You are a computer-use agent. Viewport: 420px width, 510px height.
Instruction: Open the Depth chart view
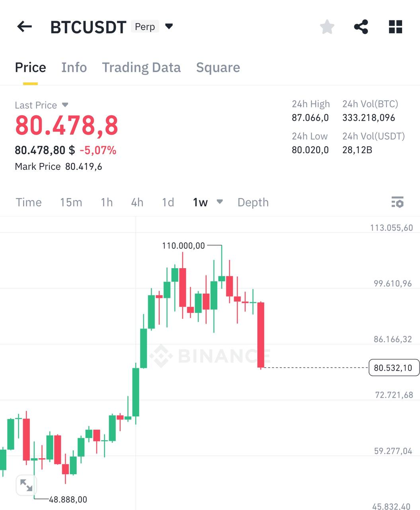tap(253, 202)
